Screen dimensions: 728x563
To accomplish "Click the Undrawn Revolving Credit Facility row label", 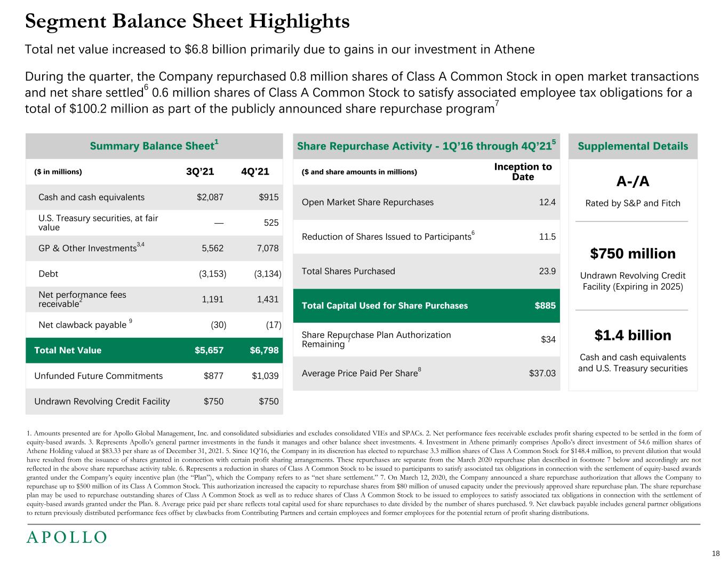I will tap(102, 401).
